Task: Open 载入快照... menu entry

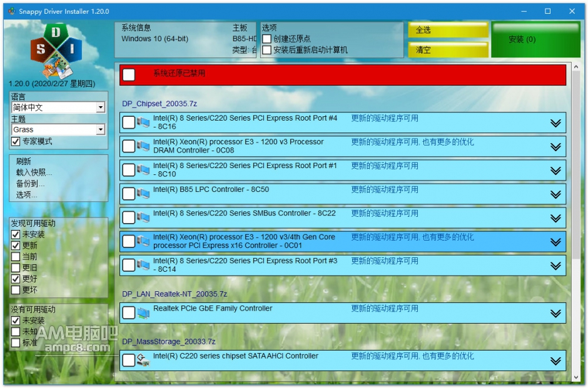Action: pyautogui.click(x=34, y=172)
